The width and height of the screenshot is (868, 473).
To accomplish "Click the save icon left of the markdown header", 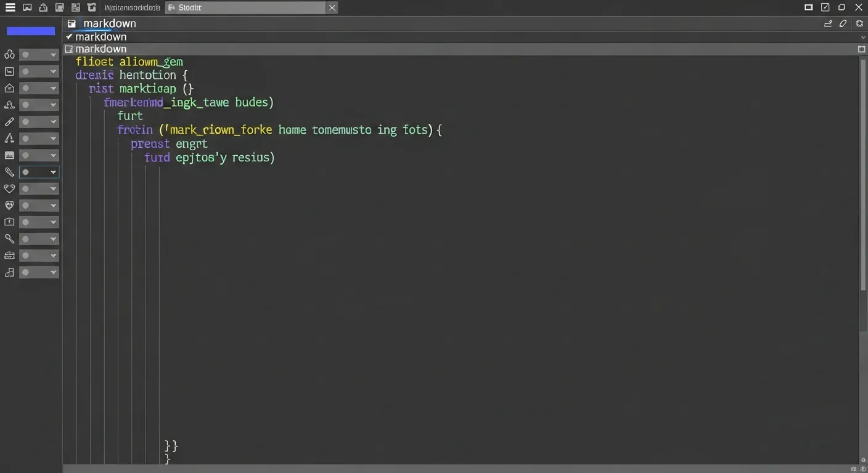I will [72, 23].
